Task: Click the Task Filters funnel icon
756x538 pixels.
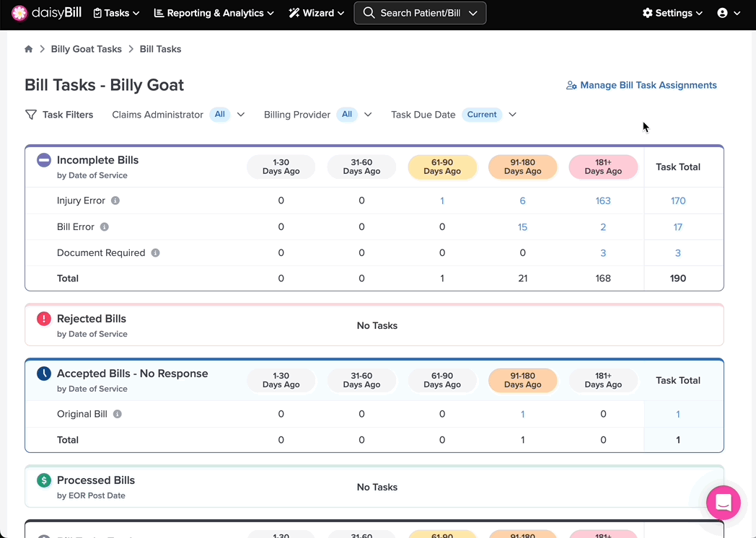Action: (31, 115)
